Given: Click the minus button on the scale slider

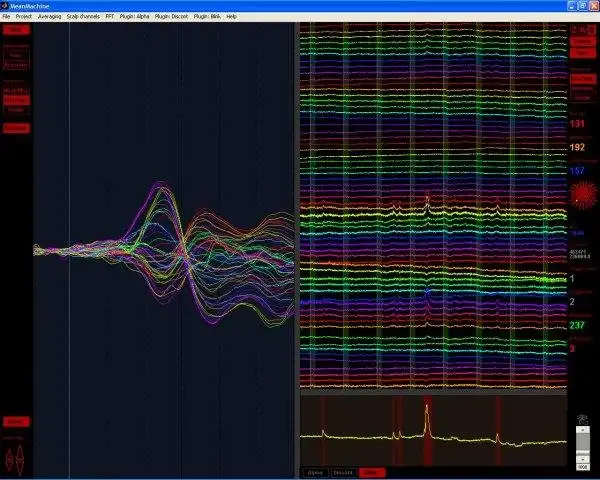Looking at the screenshot, I should pyautogui.click(x=583, y=459).
